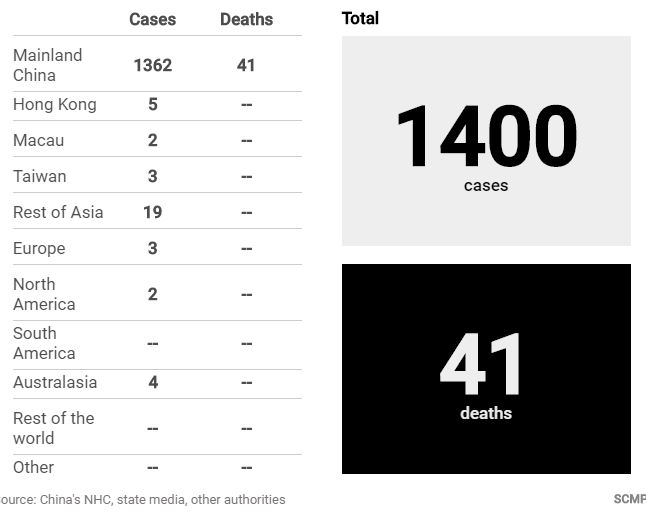Select the Macau row label
The height and width of the screenshot is (513, 646).
pyautogui.click(x=39, y=141)
